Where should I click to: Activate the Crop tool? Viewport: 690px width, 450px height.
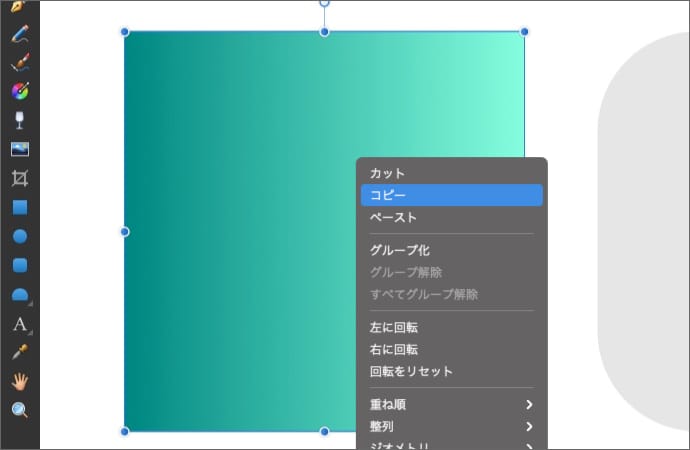tap(19, 178)
